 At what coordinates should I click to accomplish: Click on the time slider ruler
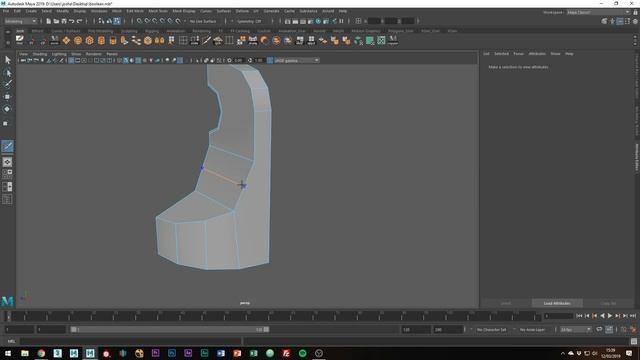pyautogui.click(x=273, y=316)
